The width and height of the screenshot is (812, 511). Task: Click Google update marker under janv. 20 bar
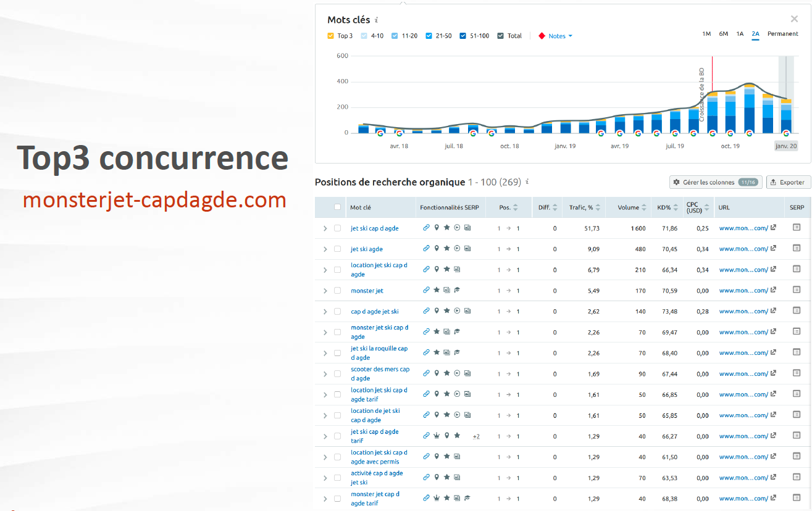point(786,133)
